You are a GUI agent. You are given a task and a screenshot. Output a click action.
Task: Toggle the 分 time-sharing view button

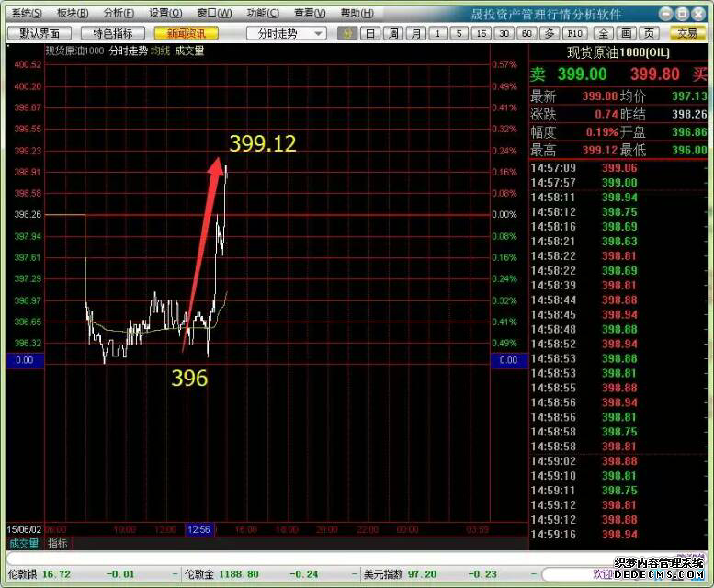[x=346, y=33]
